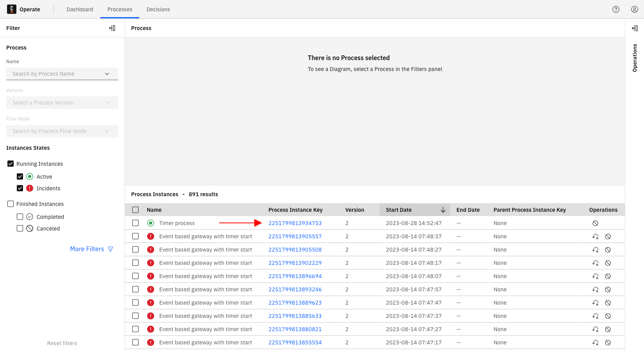Sort by Process Instance Key header

click(295, 210)
